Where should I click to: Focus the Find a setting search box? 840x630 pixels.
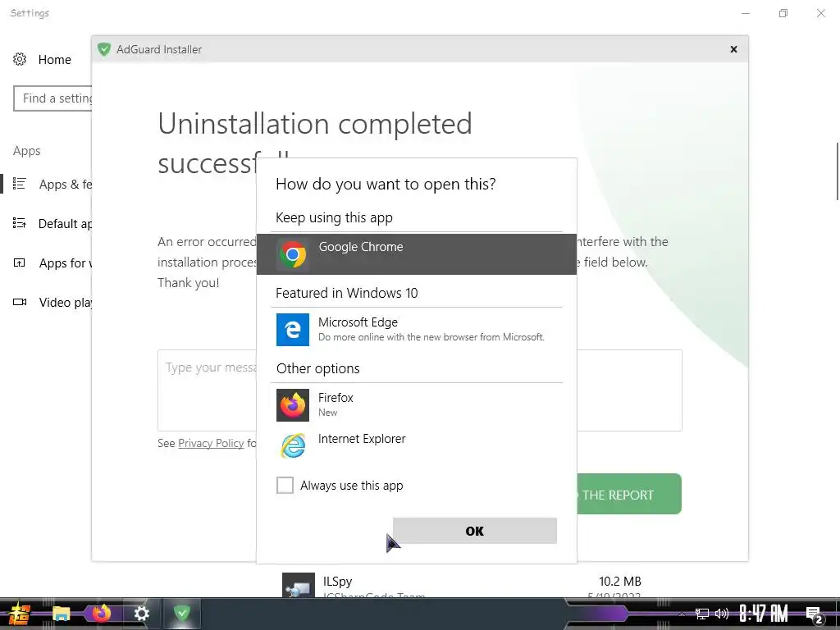[52, 98]
